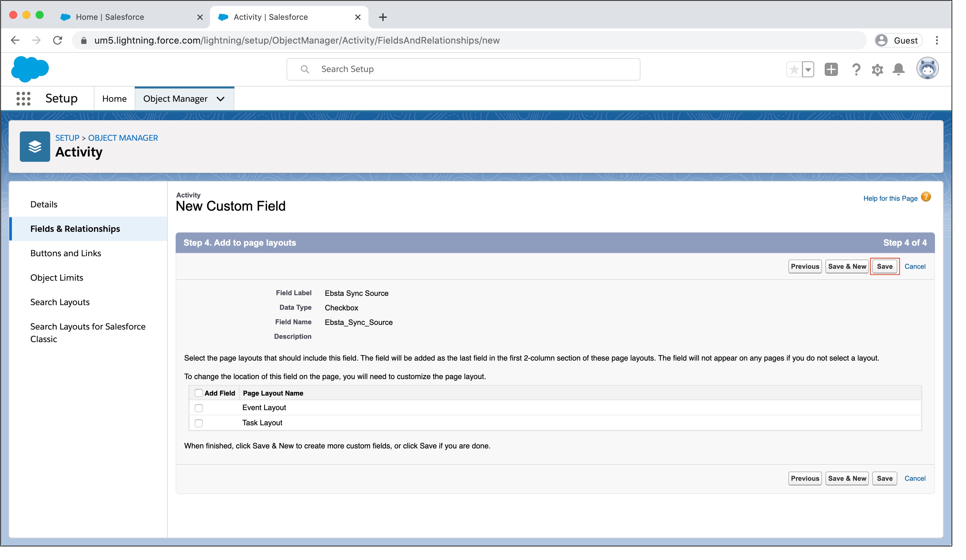
Task: Open the global actions plus icon
Action: pos(831,69)
